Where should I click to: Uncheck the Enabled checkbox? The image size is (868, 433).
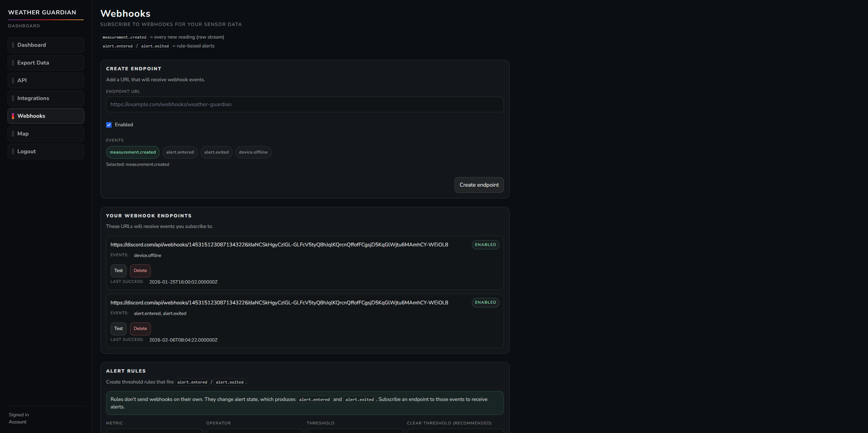coord(109,125)
